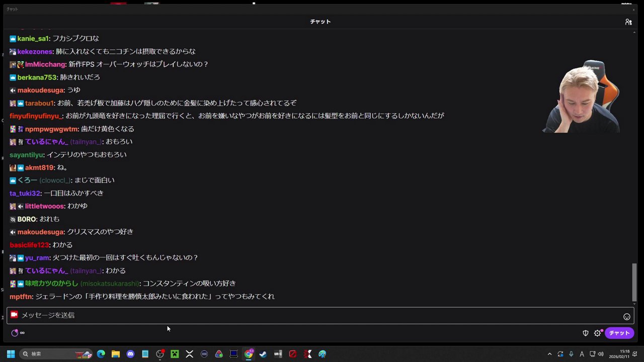The image size is (644, 362).
Task: Open File Explorer from the taskbar
Action: pos(116,353)
